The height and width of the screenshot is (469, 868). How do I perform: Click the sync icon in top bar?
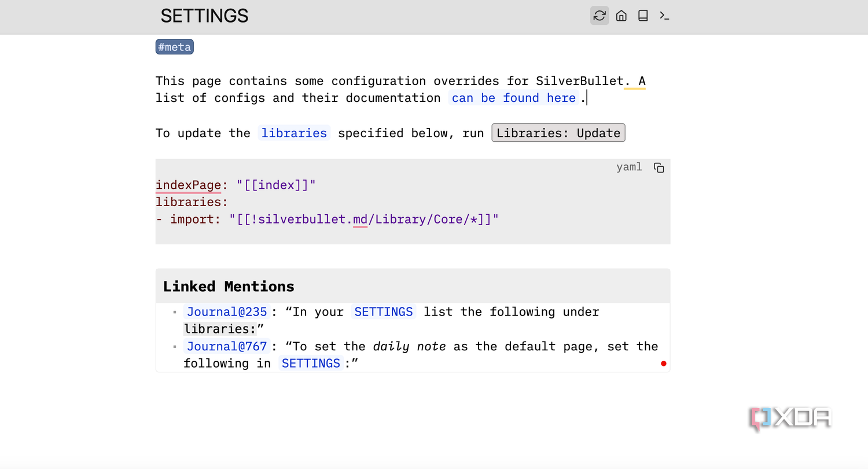point(599,16)
